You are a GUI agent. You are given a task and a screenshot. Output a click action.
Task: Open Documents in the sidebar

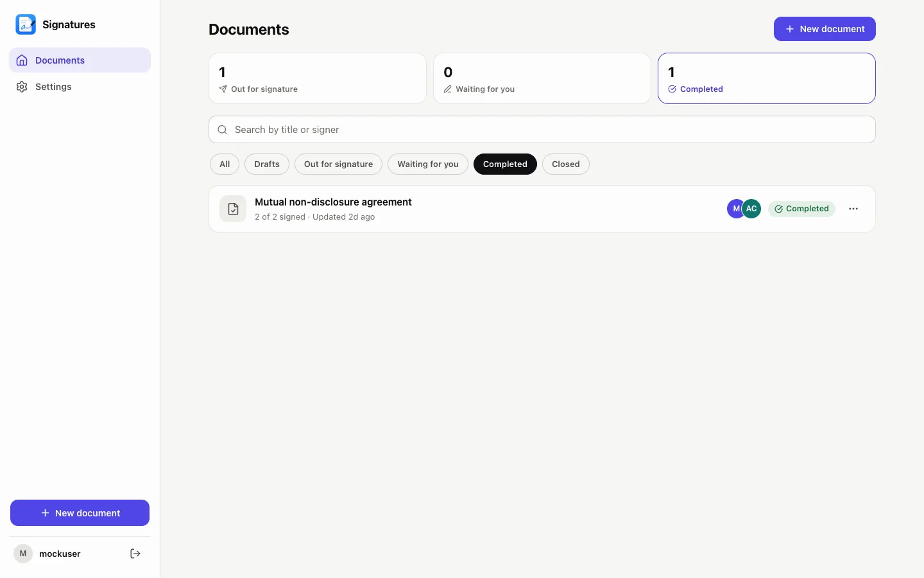point(80,60)
